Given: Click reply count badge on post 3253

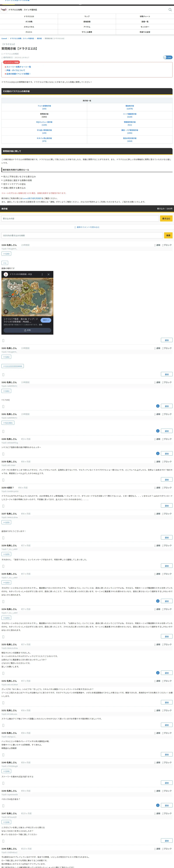Looking at the screenshot, I should pos(158,673).
